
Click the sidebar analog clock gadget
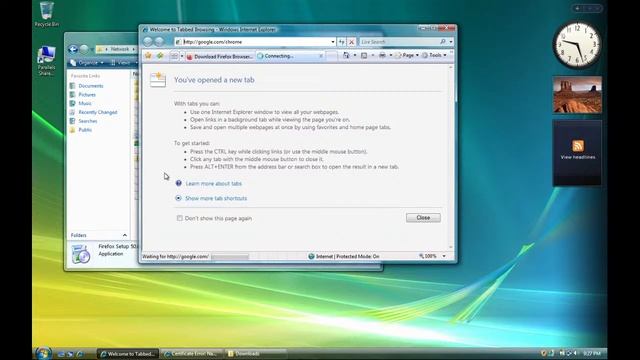coord(577,45)
